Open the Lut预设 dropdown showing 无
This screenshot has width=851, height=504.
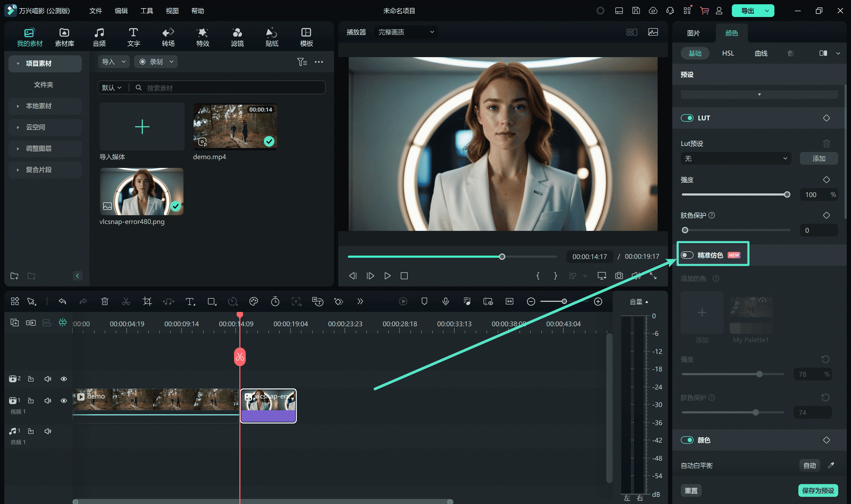tap(735, 159)
